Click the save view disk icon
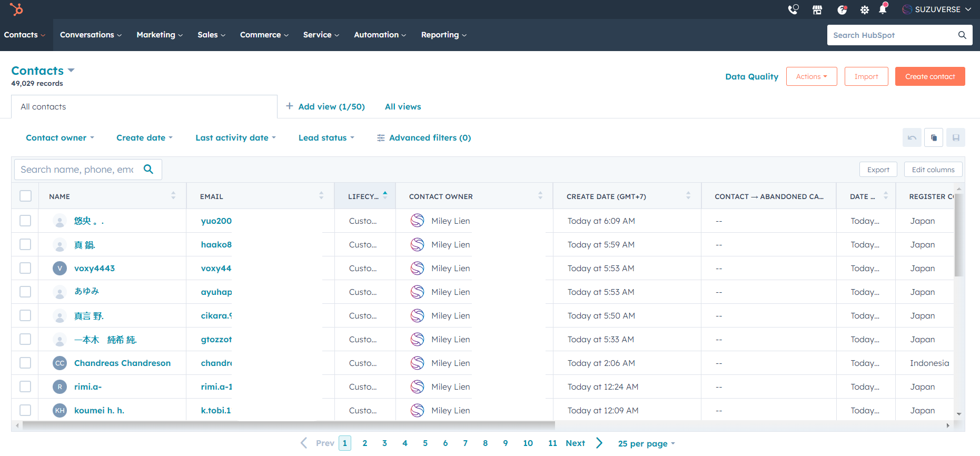This screenshot has height=456, width=980. coord(956,137)
